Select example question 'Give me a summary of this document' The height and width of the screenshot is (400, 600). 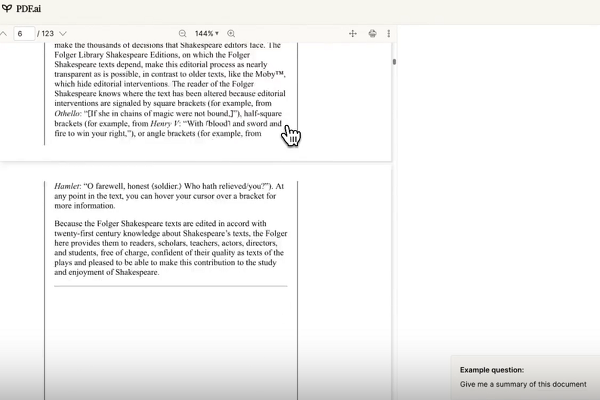point(522,384)
